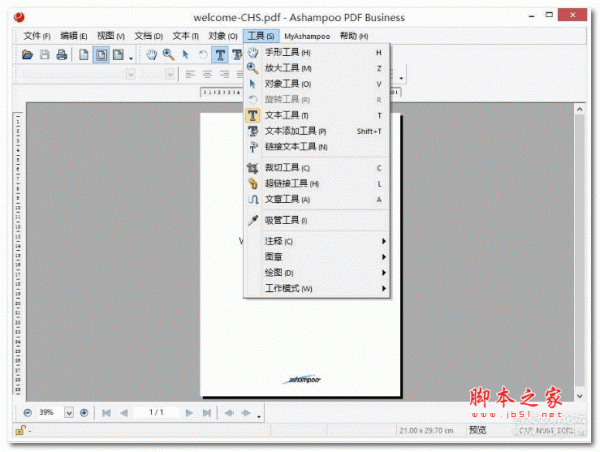Image resolution: width=600 pixels, height=452 pixels.
Task: Click the 预览 status bar label
Action: coord(478,430)
